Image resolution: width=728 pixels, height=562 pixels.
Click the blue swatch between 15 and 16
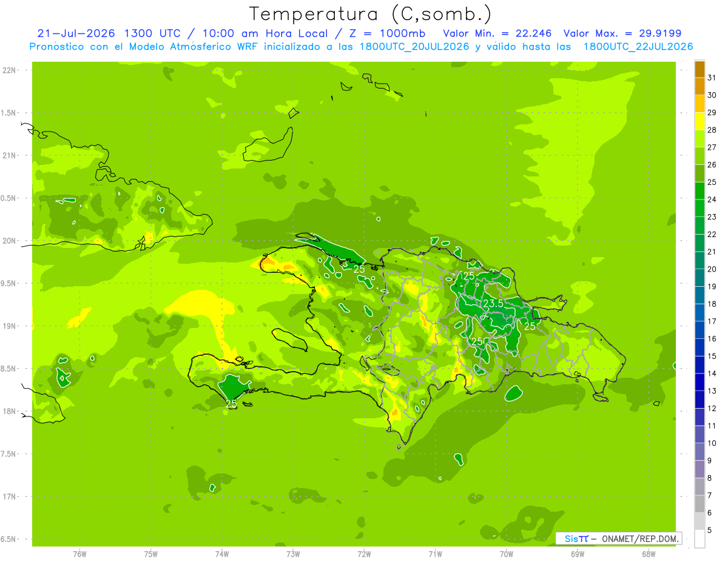click(x=699, y=347)
